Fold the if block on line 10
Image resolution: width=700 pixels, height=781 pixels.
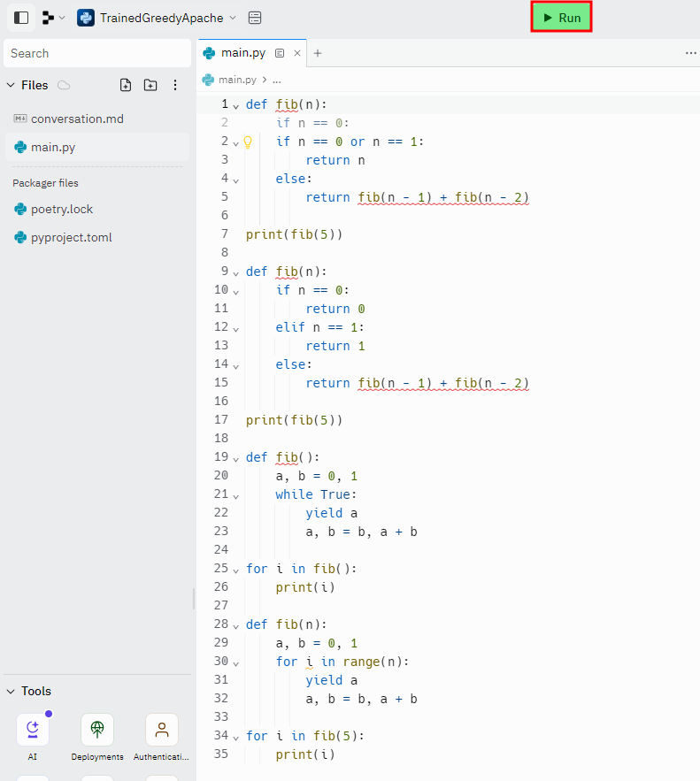[x=235, y=291]
